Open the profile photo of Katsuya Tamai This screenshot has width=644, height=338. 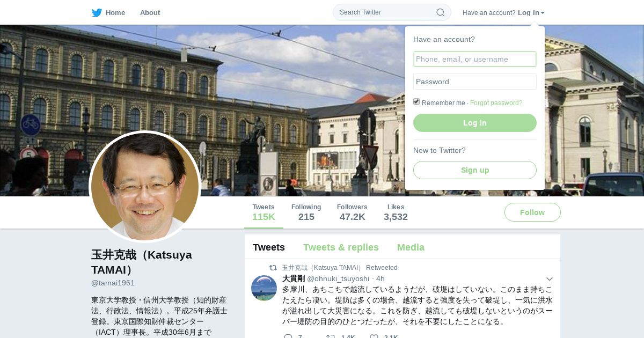pos(145,187)
